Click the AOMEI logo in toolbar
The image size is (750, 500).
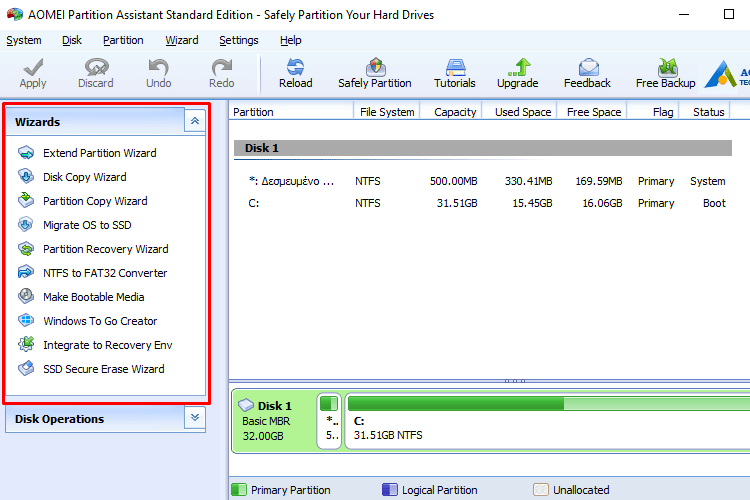point(720,74)
